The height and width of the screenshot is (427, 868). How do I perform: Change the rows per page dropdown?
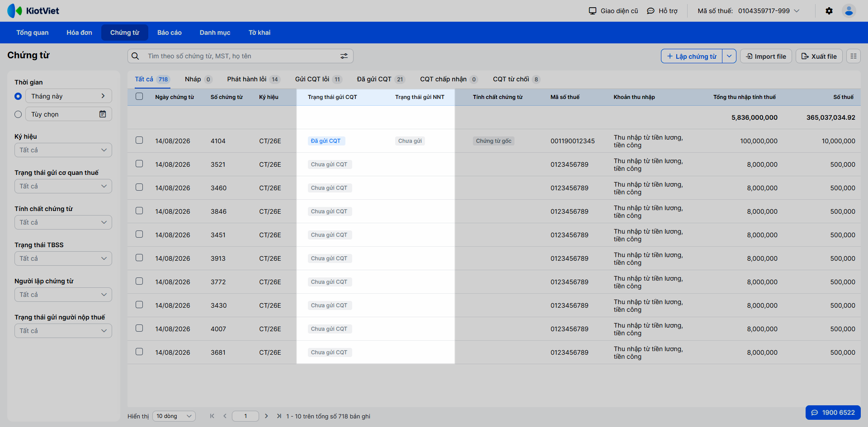(x=174, y=416)
